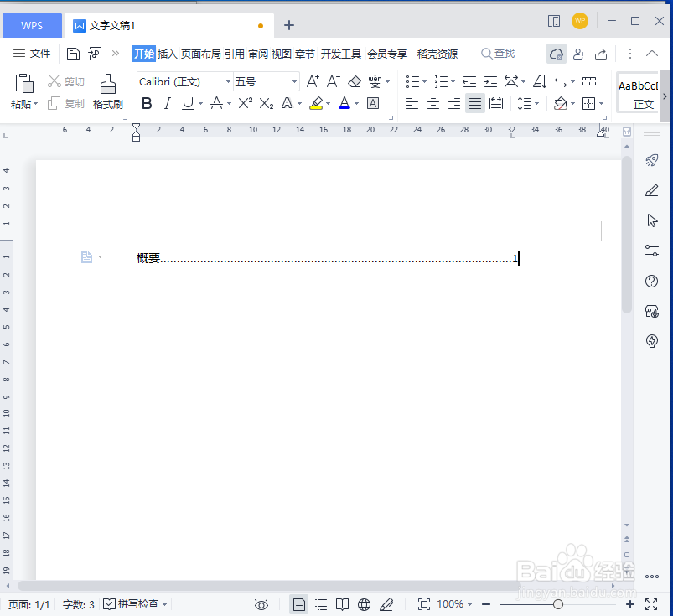Expand font color dropdown arrow
The image size is (673, 616).
[357, 103]
